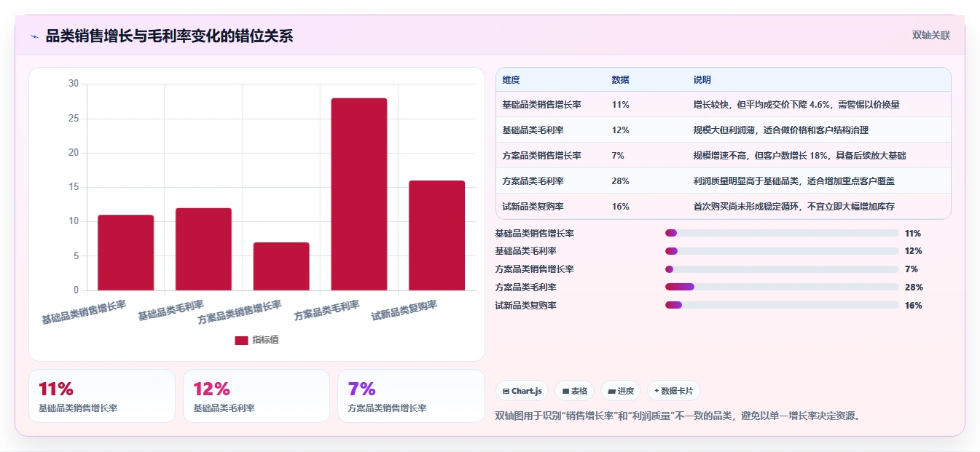Toggle the 指标值 legend item
The image size is (980, 452).
click(257, 340)
